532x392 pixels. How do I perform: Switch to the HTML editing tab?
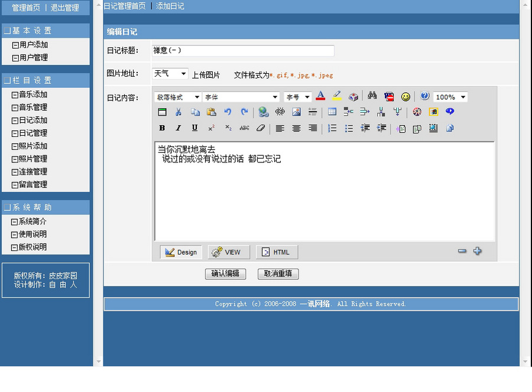(276, 251)
